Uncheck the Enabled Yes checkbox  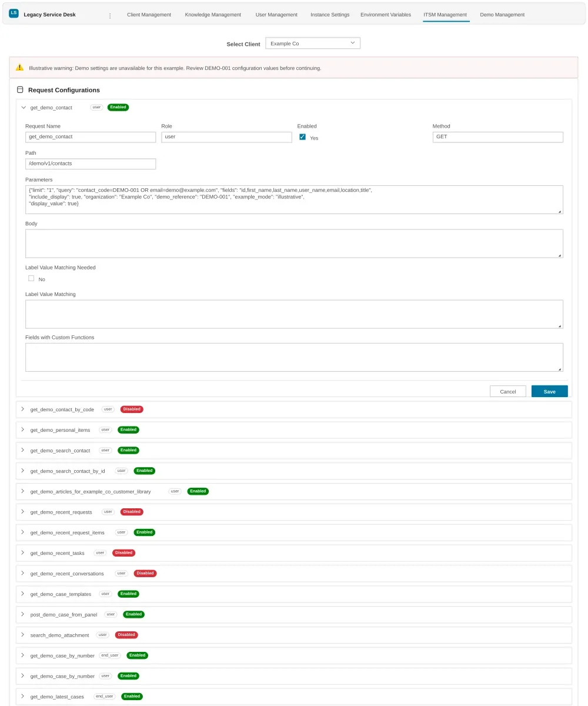303,137
